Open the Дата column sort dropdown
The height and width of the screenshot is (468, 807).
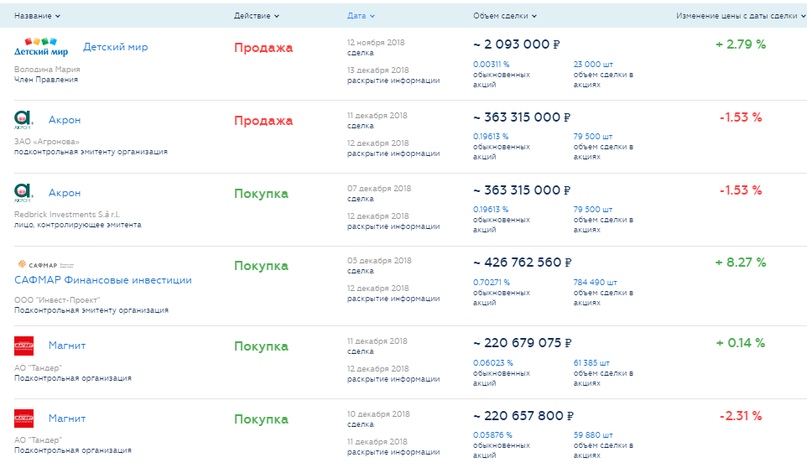click(x=361, y=16)
